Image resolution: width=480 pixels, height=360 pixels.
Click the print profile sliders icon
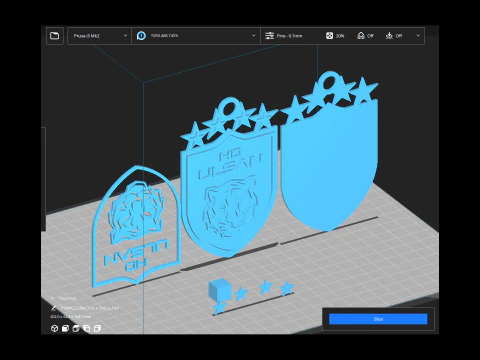[269, 36]
